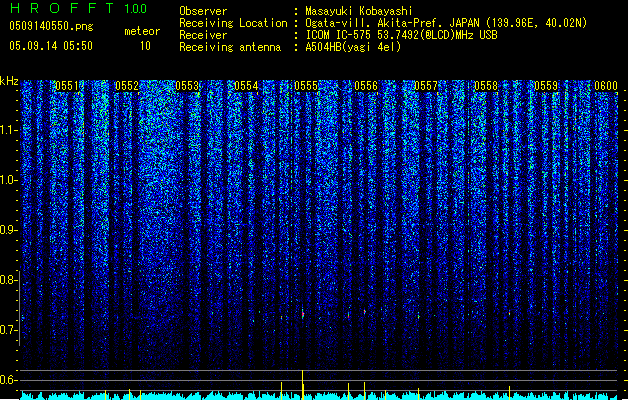Click the 0551 time marker
Image resolution: width=629 pixels, height=400 pixels.
[67, 86]
